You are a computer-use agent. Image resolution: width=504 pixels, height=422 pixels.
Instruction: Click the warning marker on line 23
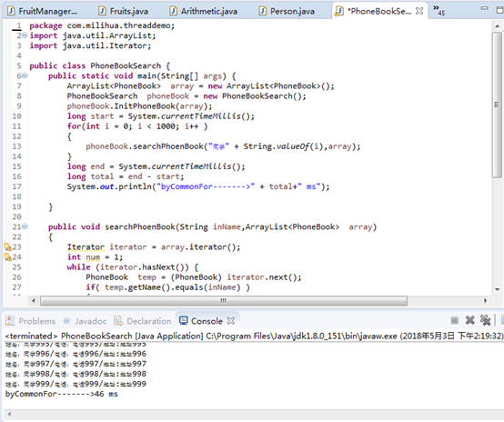[x=7, y=246]
